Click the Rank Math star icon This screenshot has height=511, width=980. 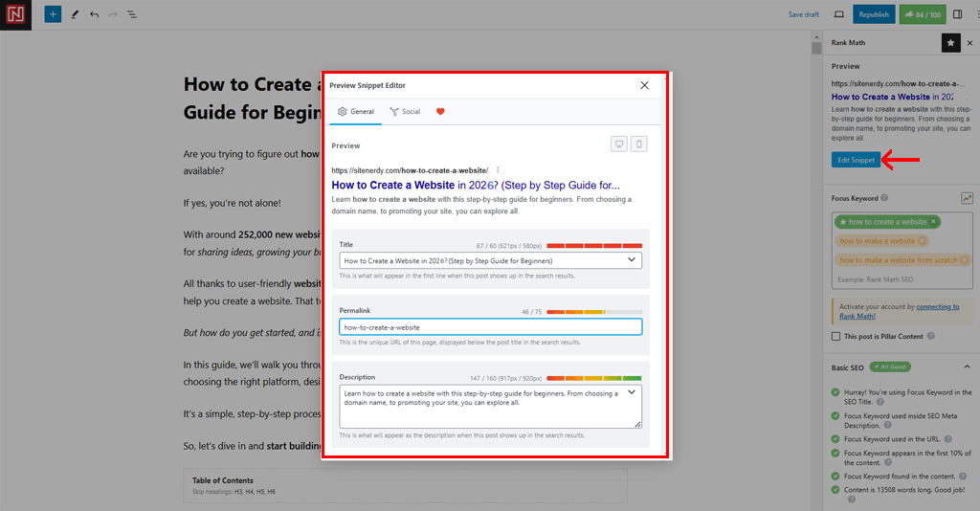(x=949, y=43)
